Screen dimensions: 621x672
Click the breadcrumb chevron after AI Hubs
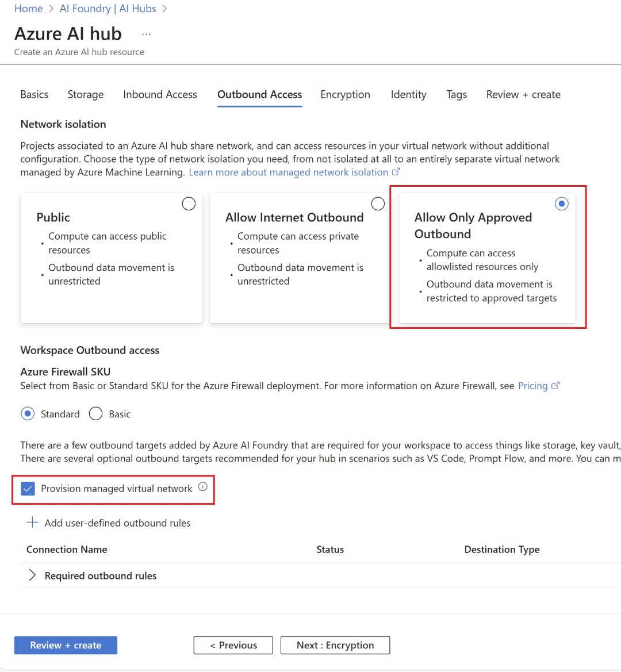click(x=164, y=9)
